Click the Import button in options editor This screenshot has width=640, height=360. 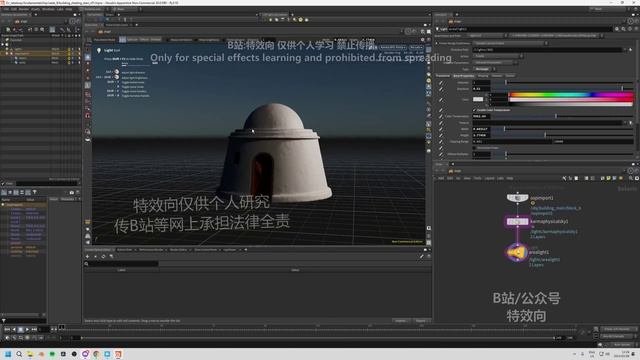tap(400, 321)
